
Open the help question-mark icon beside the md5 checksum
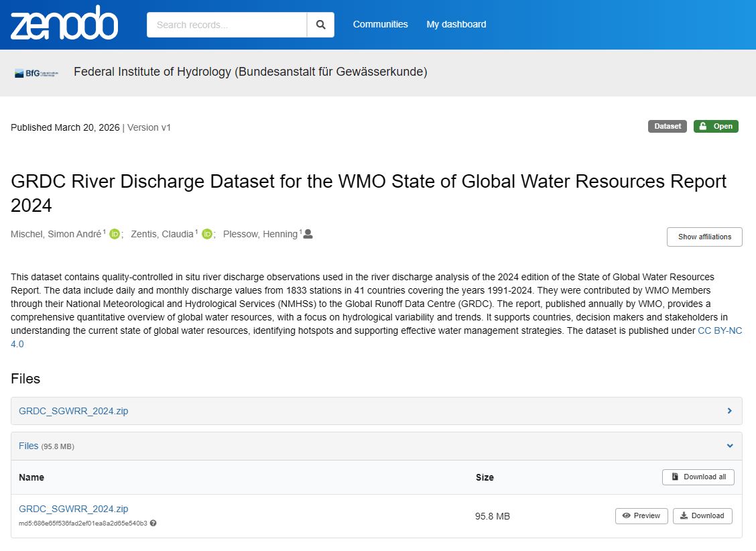(153, 523)
